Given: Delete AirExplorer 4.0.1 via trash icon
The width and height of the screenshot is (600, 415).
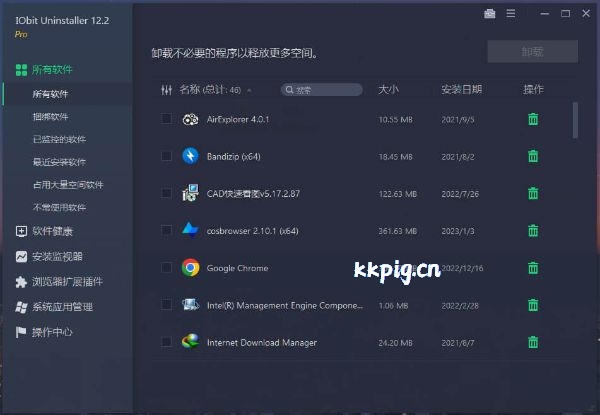Looking at the screenshot, I should (533, 119).
